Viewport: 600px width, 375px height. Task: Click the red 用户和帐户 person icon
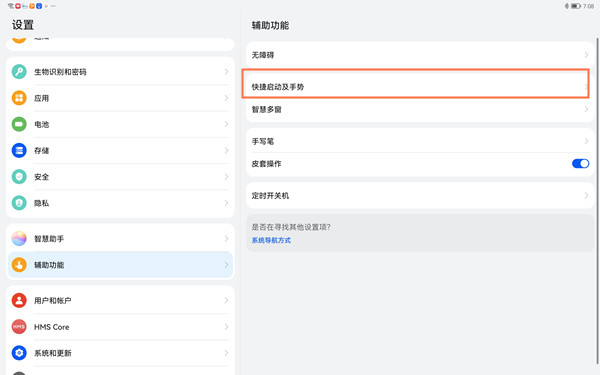pyautogui.click(x=19, y=300)
